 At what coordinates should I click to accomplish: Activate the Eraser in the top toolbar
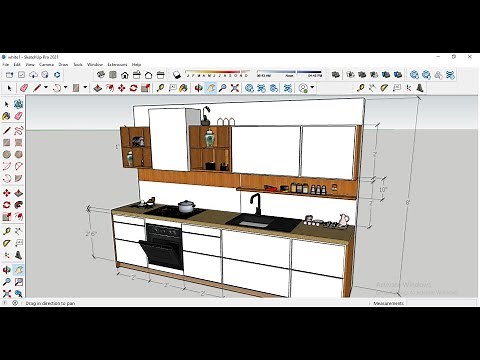(x=24, y=88)
